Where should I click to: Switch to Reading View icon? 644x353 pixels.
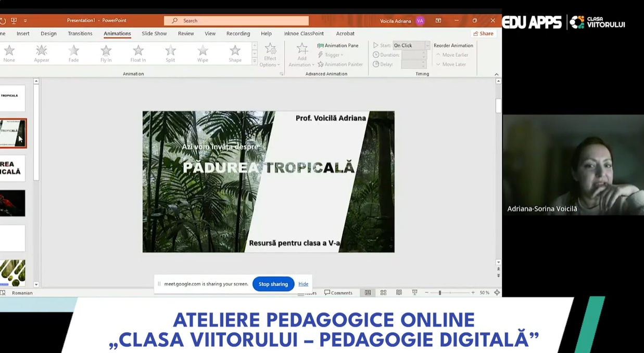point(399,293)
